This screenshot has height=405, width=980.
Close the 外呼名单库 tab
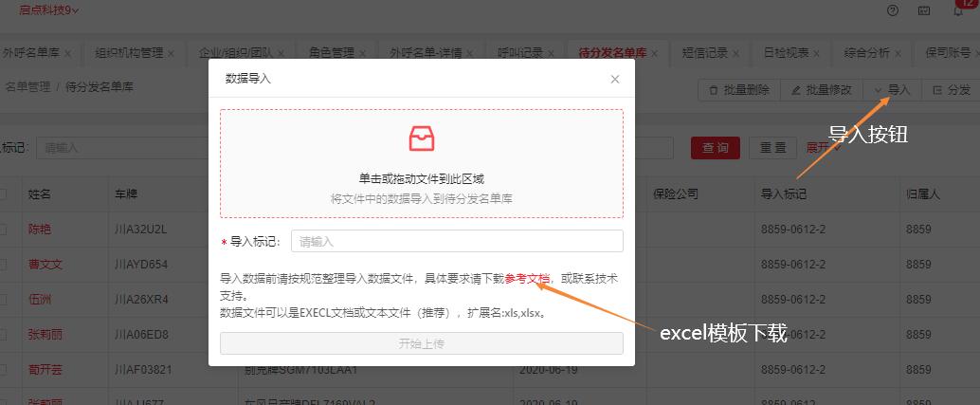point(67,54)
